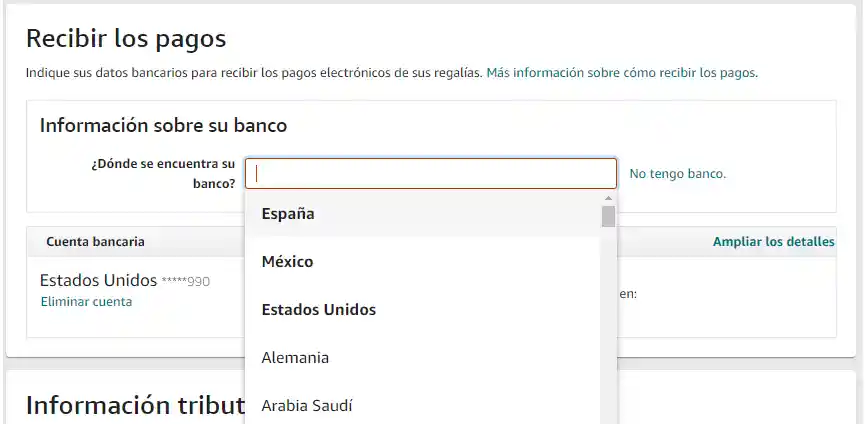Click the 'Información sobre su banco' heading
Viewport: 866px width, 424px height.
(x=163, y=126)
